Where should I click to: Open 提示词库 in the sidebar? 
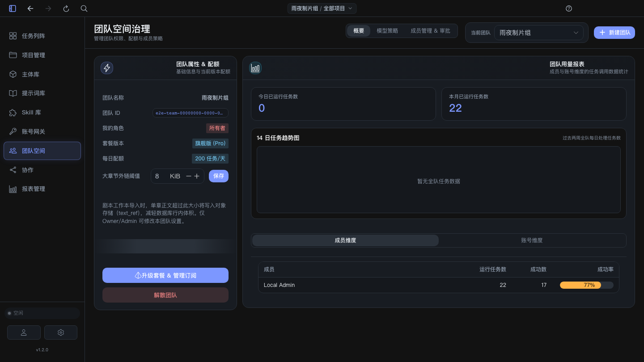click(x=42, y=93)
